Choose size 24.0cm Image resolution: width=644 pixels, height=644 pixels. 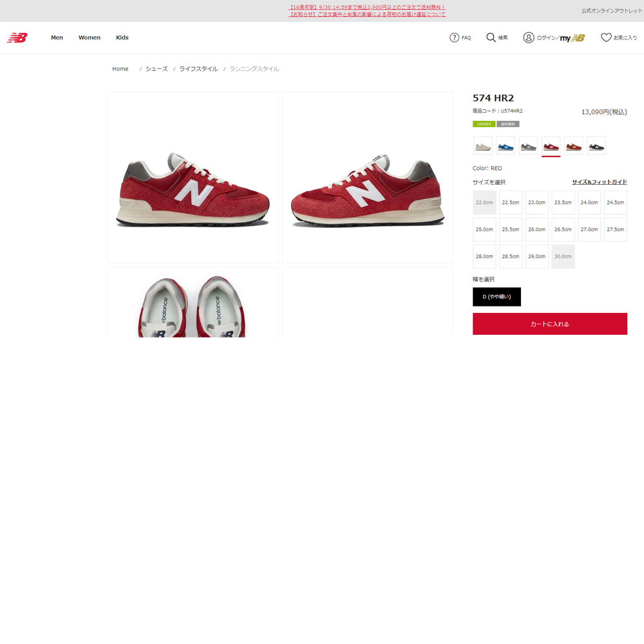pyautogui.click(x=589, y=202)
